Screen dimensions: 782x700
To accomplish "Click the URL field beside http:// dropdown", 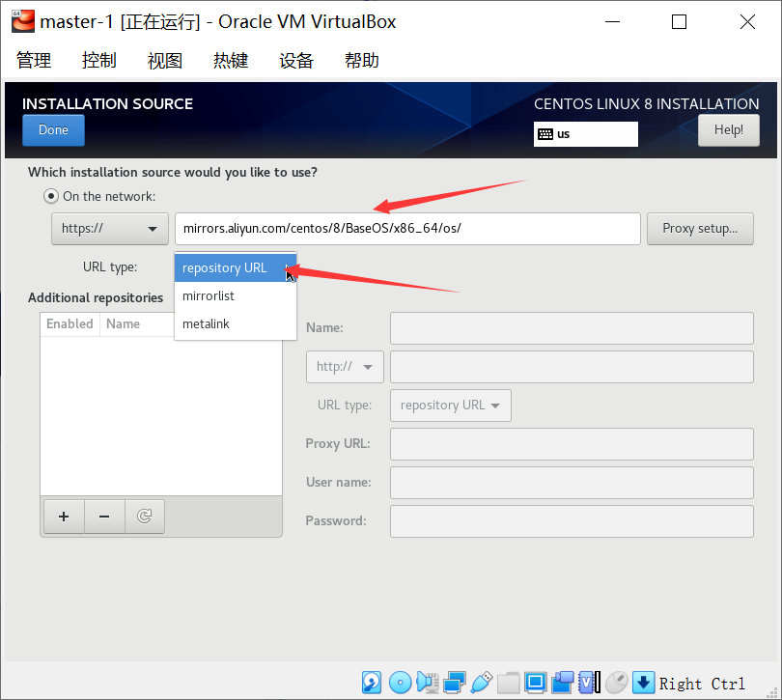I will [x=572, y=367].
